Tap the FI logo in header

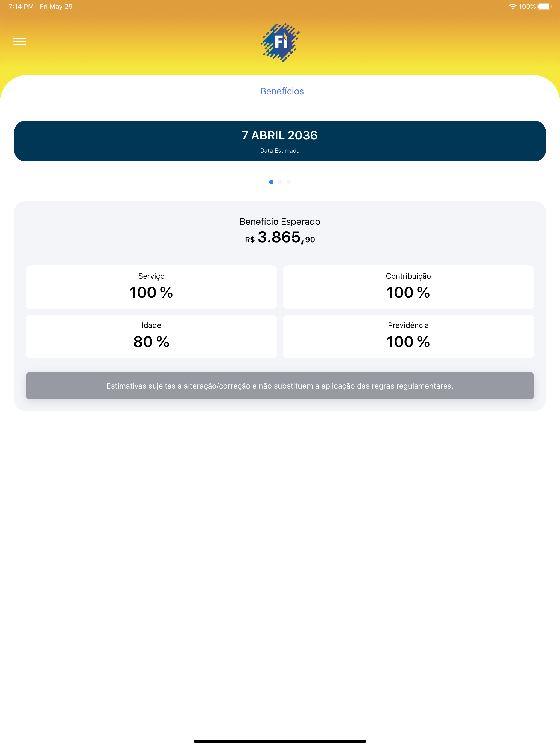tap(280, 43)
